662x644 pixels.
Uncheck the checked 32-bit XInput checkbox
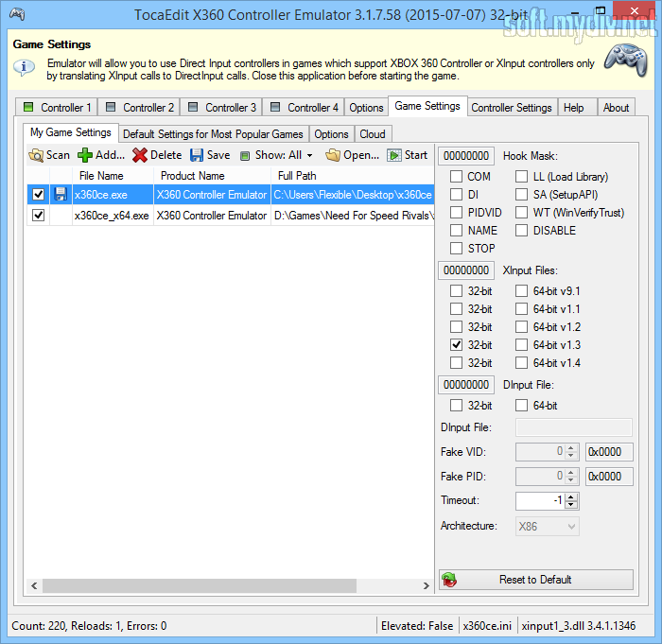(456, 345)
